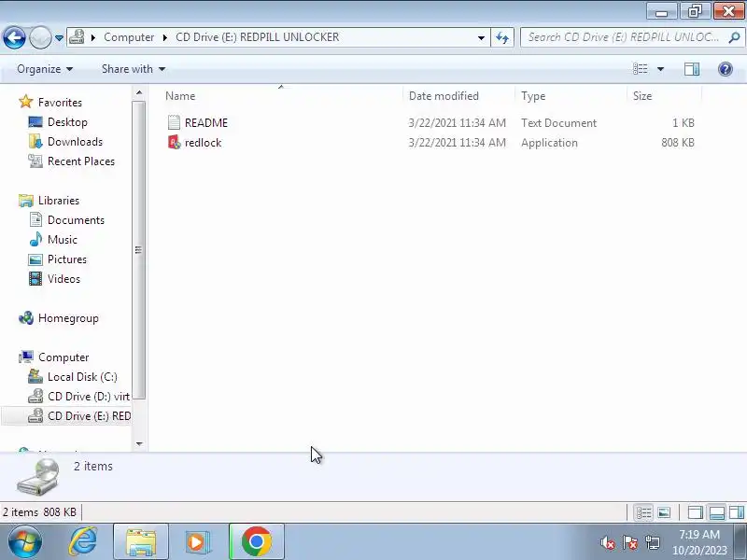Open Desktop in the navigation pane
This screenshot has height=560, width=747.
coord(67,122)
